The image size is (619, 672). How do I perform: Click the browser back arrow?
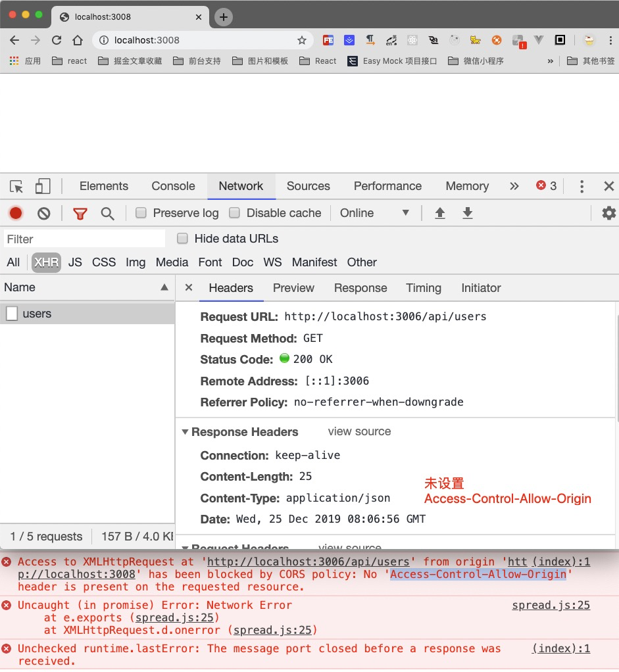coord(14,40)
